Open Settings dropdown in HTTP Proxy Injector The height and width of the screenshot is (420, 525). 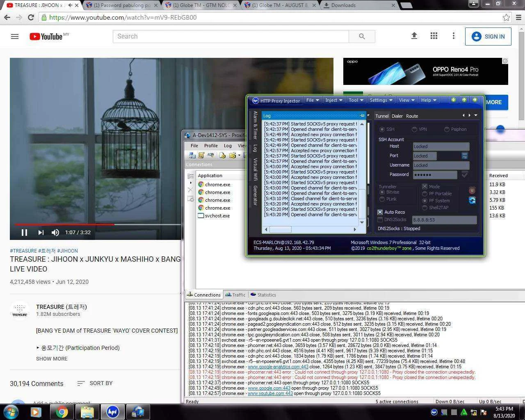(x=381, y=100)
